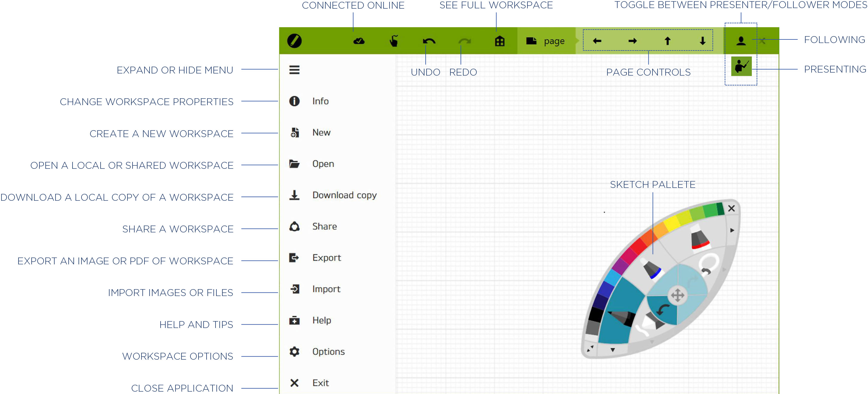
Task: Open the Share option
Action: coord(337,226)
